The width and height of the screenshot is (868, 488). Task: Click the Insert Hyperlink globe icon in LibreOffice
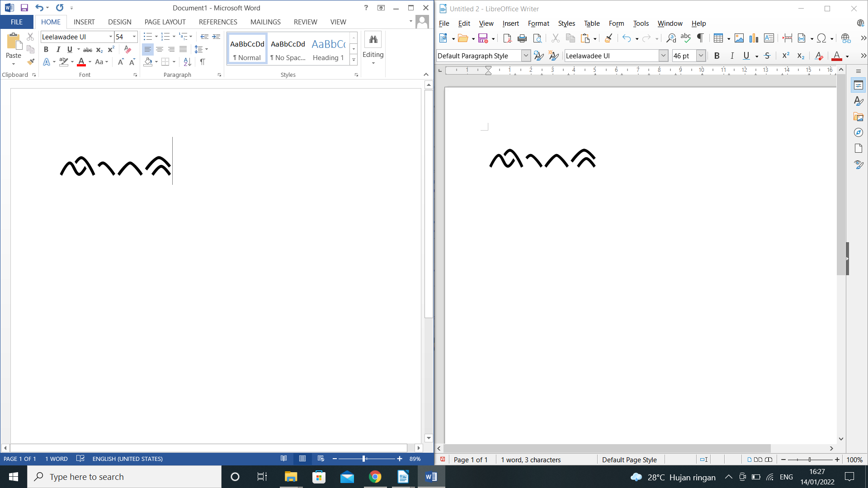coord(846,38)
